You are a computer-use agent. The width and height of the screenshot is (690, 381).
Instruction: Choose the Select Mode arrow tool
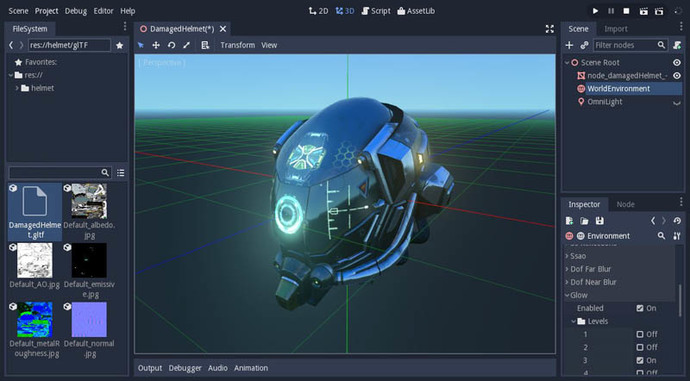point(141,45)
